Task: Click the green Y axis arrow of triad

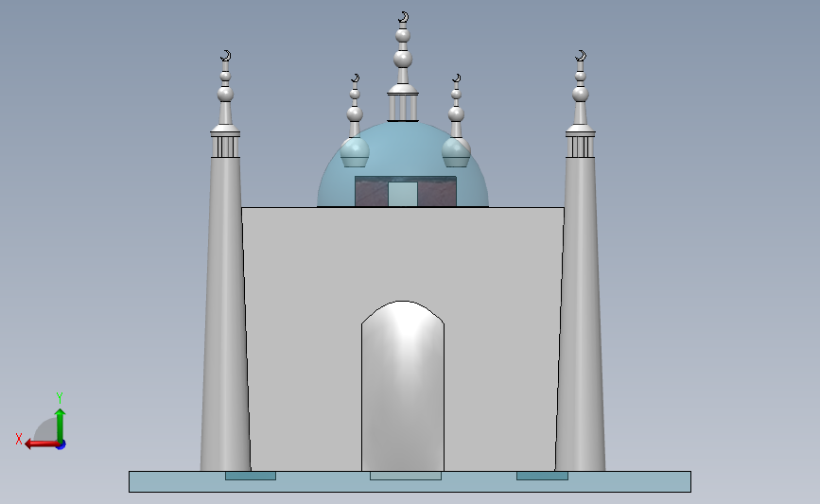Action: click(x=60, y=425)
